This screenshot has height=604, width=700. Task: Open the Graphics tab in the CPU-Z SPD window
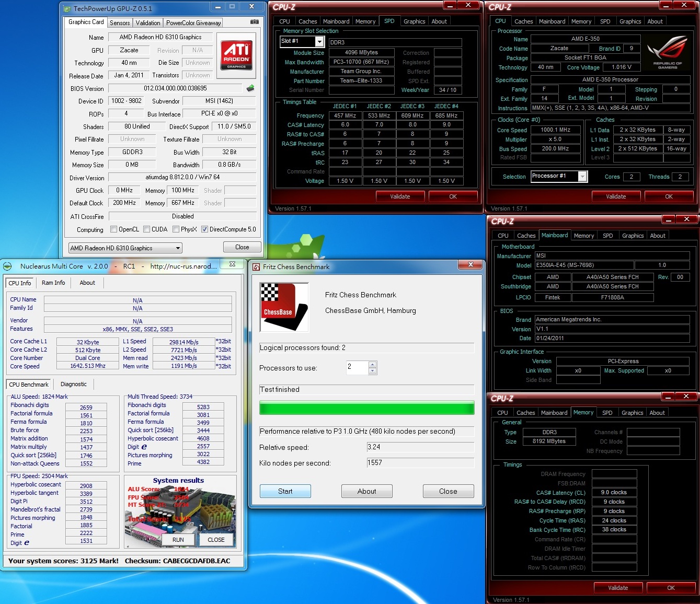pyautogui.click(x=415, y=21)
